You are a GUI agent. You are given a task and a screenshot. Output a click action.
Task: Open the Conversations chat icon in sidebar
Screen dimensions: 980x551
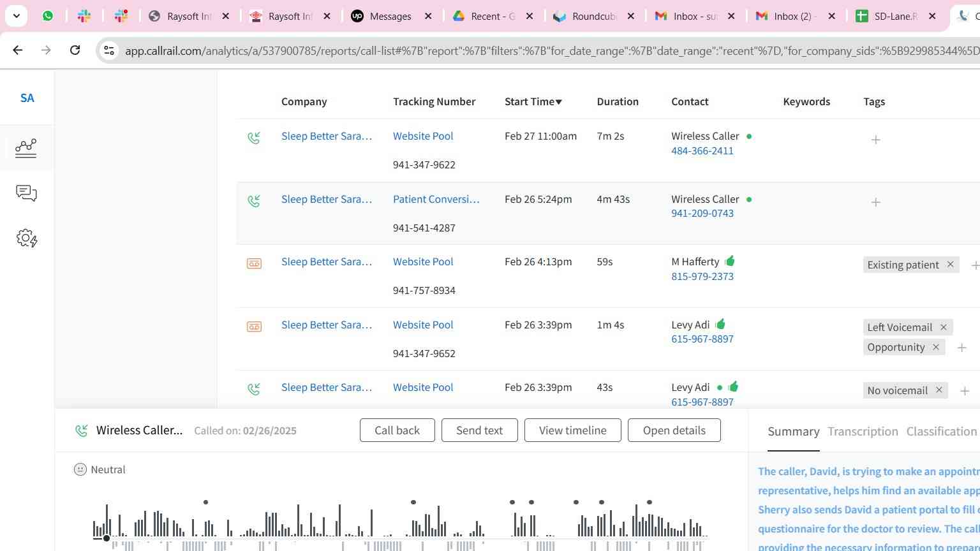coord(26,193)
